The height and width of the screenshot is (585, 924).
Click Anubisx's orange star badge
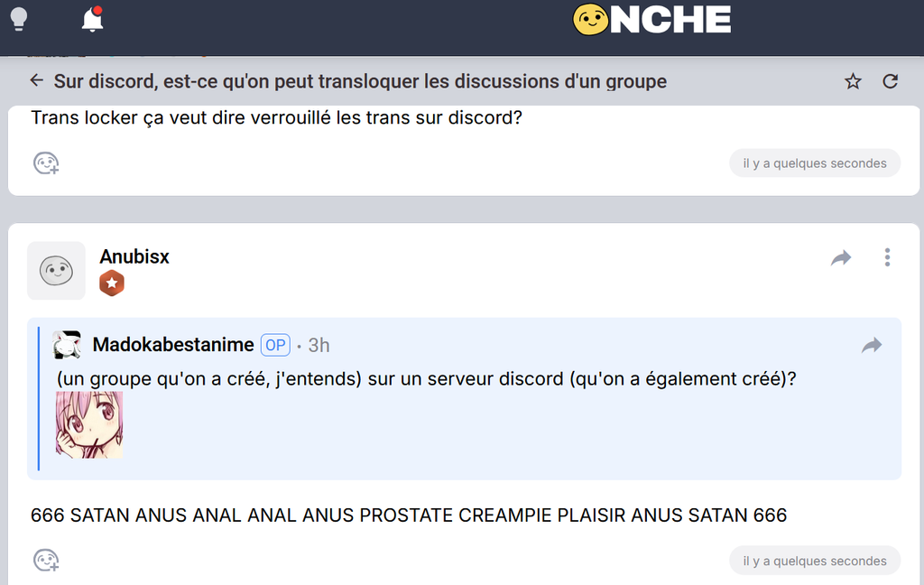112,283
